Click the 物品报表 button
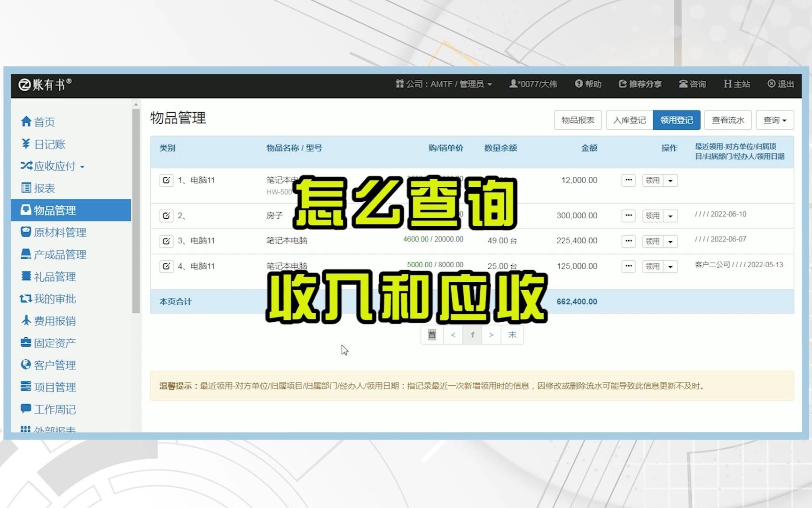This screenshot has width=812, height=508. click(578, 120)
